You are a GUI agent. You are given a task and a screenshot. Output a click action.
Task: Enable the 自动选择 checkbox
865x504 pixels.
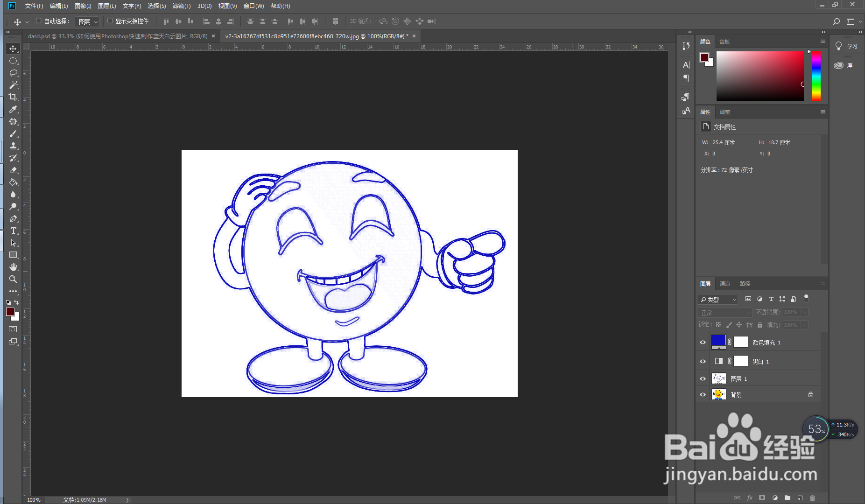pos(39,21)
